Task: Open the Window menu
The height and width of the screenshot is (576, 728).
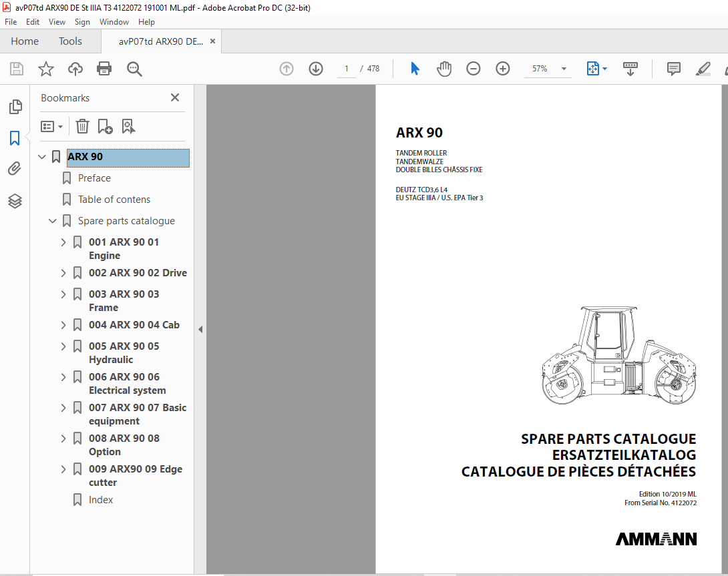Action: pos(114,22)
